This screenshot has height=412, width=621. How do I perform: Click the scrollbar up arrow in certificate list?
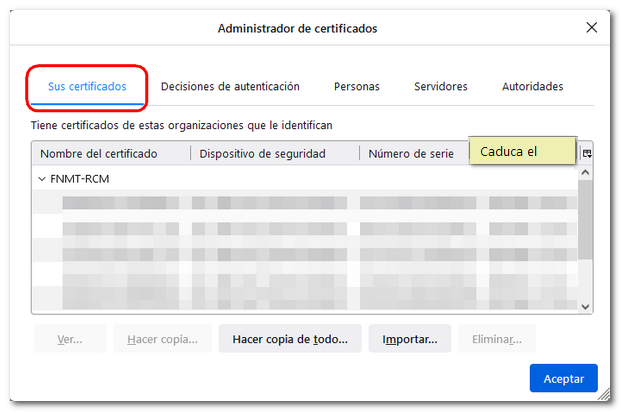[586, 173]
